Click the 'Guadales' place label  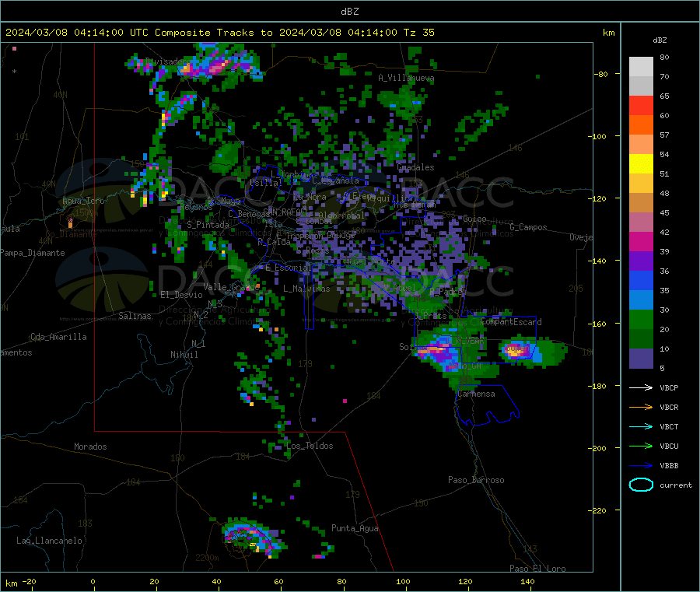coord(415,167)
